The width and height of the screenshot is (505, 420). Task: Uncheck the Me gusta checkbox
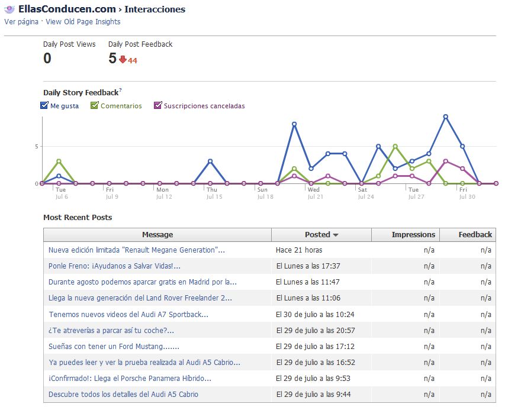click(x=44, y=105)
